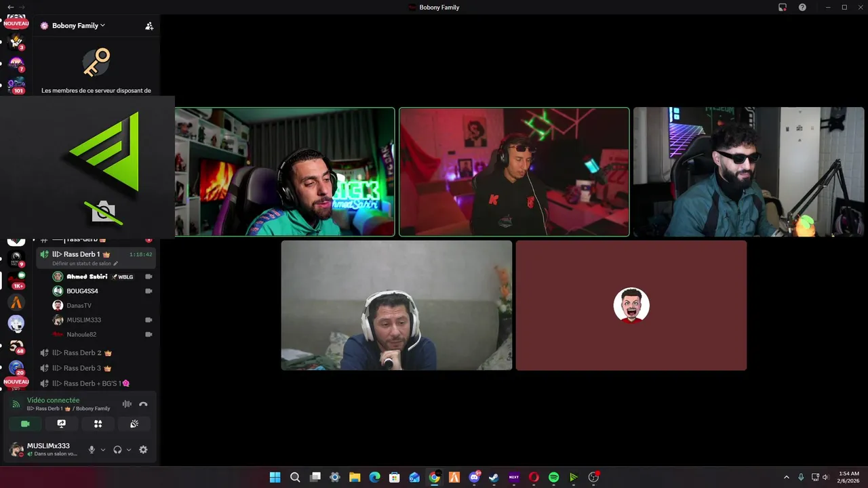Focus the white-headset man video tile
The height and width of the screenshot is (488, 868).
pyautogui.click(x=397, y=305)
